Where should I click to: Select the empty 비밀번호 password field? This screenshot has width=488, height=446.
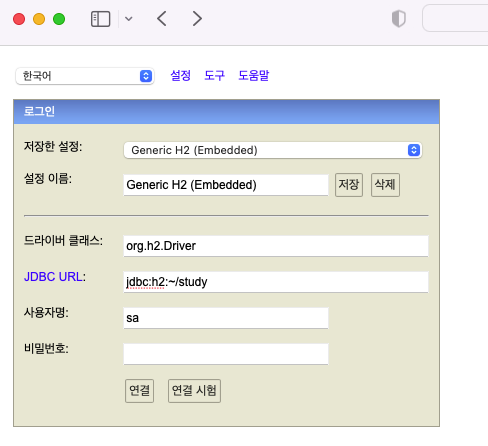pyautogui.click(x=226, y=354)
